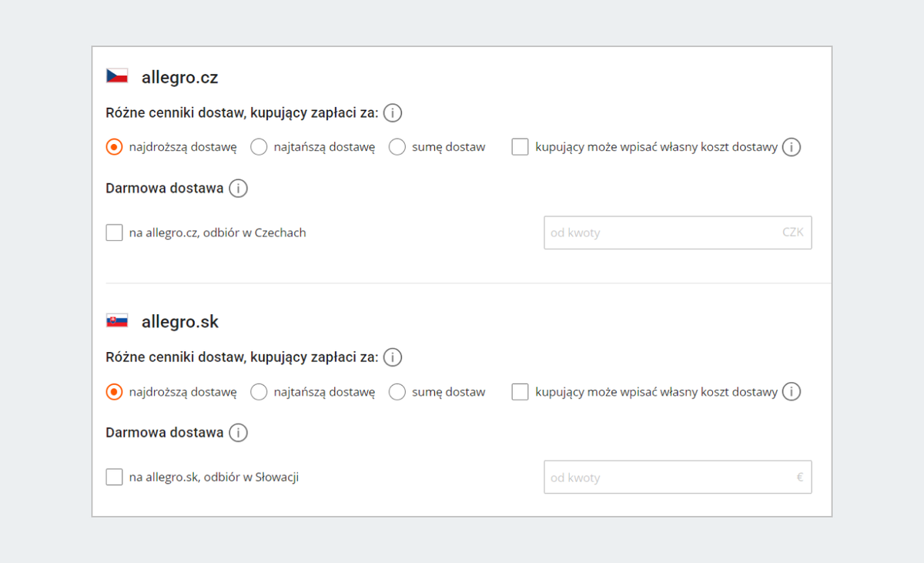The width and height of the screenshot is (924, 563).
Task: Select sumę dostaw for allegro.cz
Action: (397, 147)
